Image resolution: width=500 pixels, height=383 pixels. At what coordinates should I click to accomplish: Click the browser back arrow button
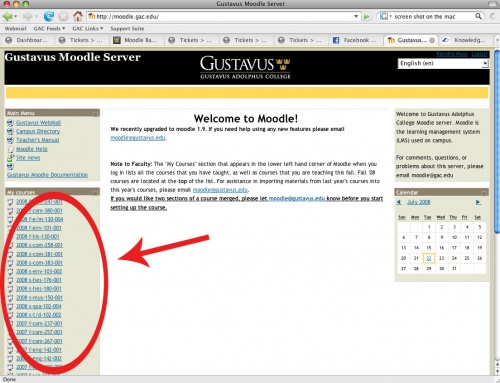point(8,16)
